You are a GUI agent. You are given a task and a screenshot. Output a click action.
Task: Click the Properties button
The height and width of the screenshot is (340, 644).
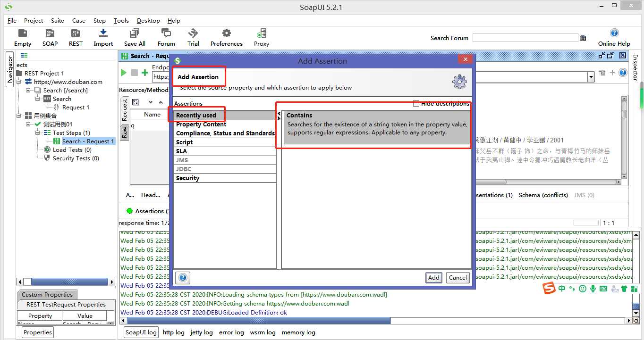[x=38, y=332]
